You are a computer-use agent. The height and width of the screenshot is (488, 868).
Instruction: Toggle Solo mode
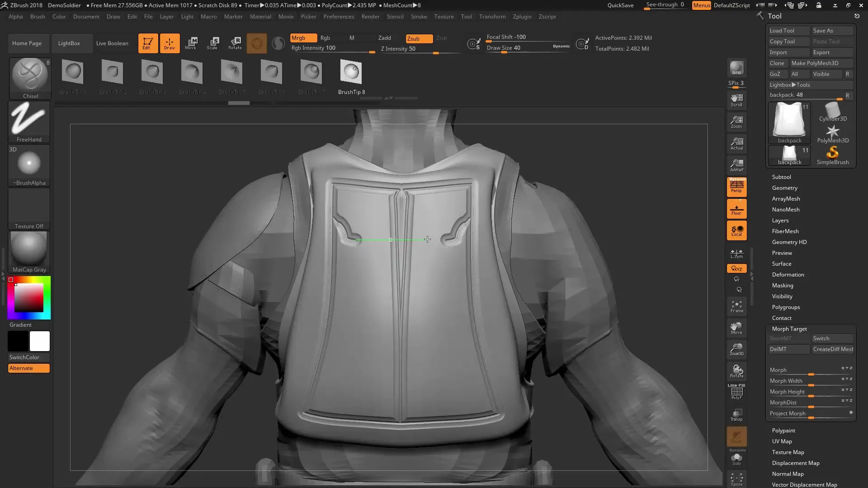[736, 459]
